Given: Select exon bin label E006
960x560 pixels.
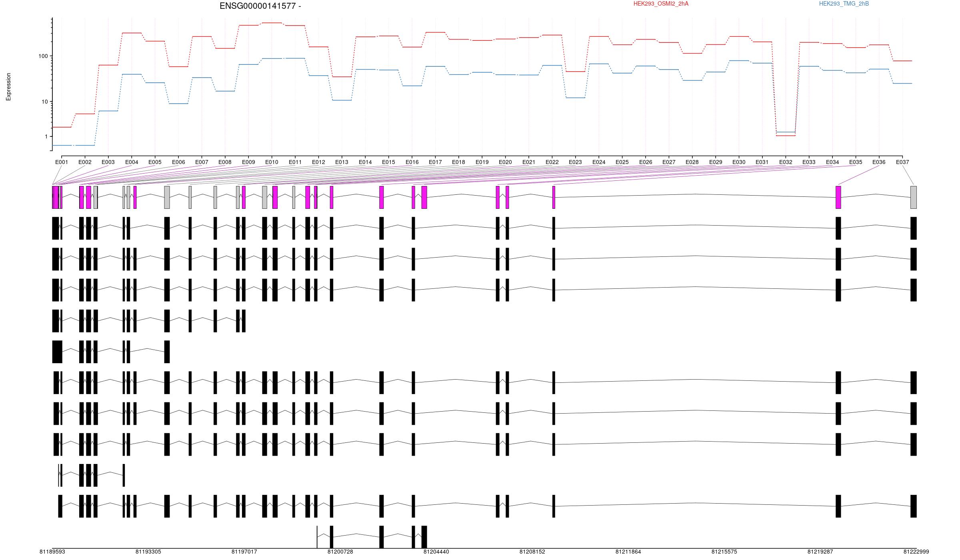Looking at the screenshot, I should tap(178, 162).
